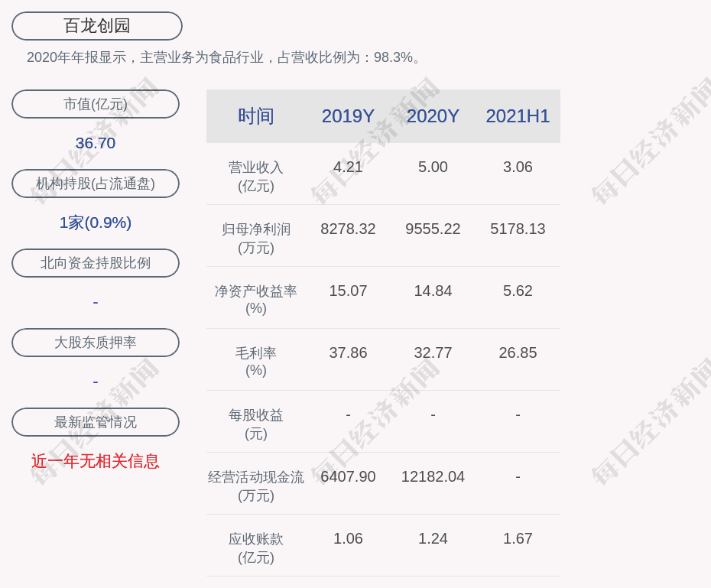Select the 每股收益 dash for 2021H1
The width and height of the screenshot is (711, 588).
coord(518,414)
